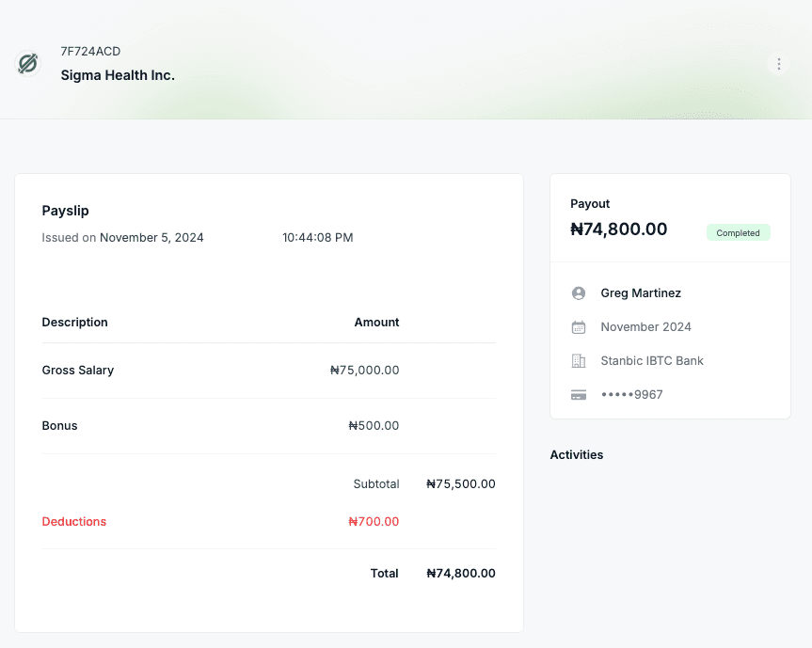Click the Activities section heading
This screenshot has height=648, width=812.
(x=577, y=455)
